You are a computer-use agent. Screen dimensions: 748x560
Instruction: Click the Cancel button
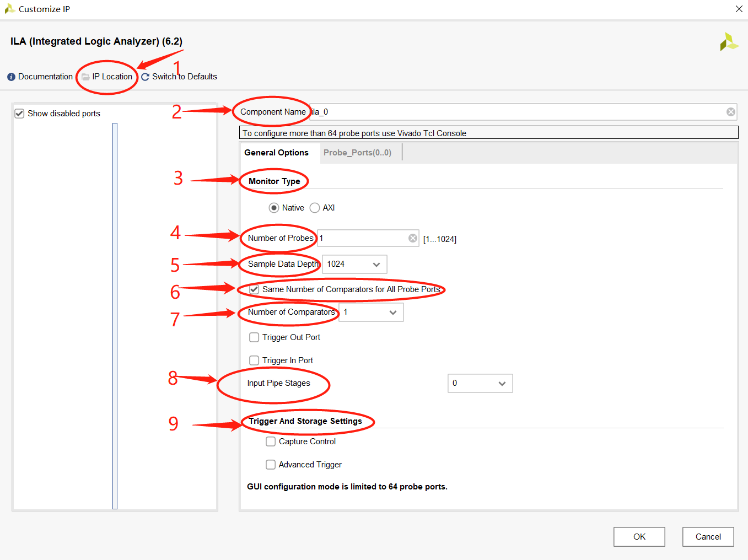[708, 537]
